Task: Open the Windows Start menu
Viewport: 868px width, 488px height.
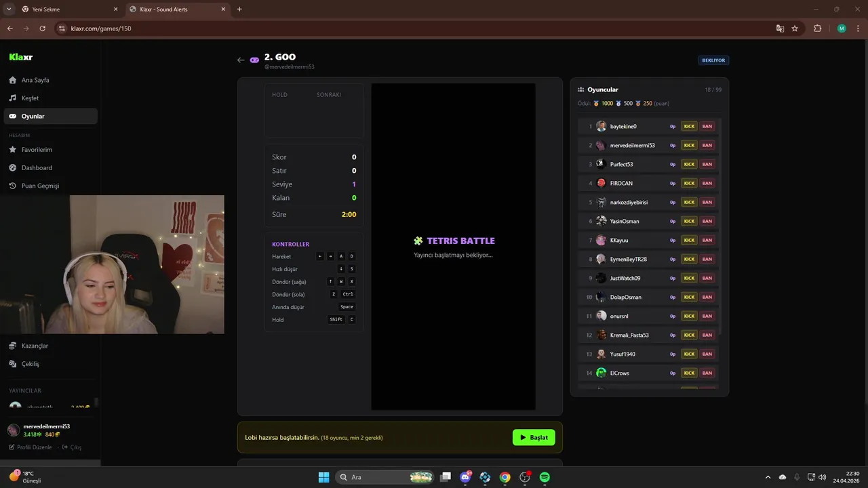Action: click(x=323, y=477)
